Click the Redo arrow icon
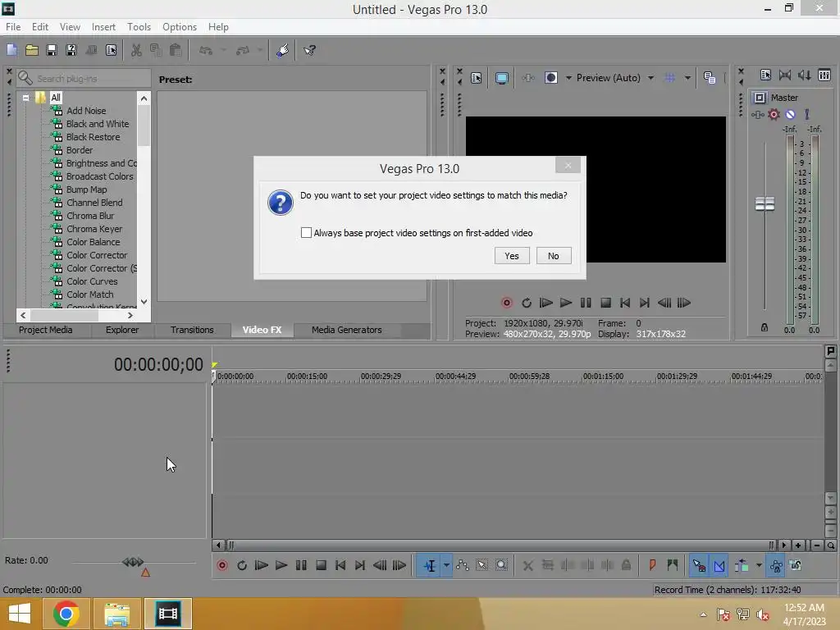840x630 pixels. 243,50
